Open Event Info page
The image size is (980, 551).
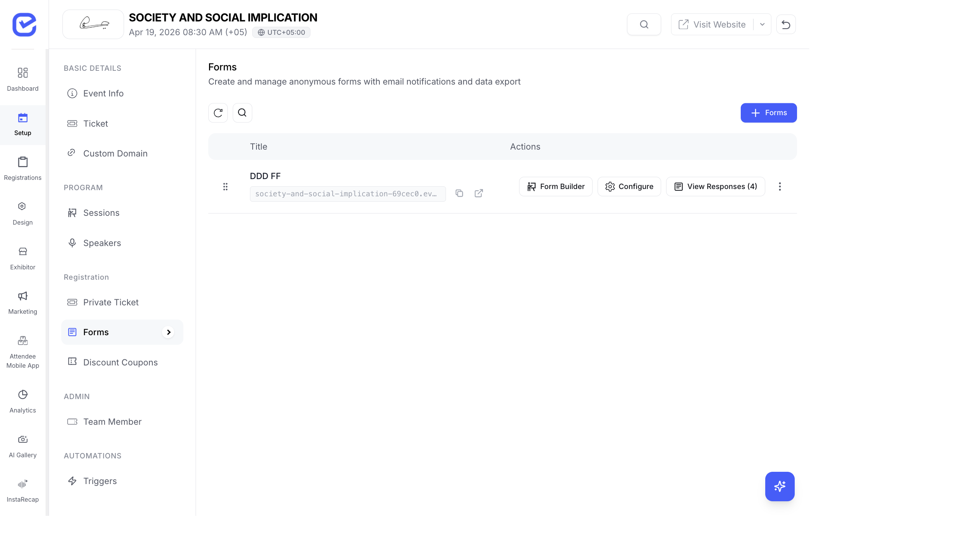(x=122, y=93)
